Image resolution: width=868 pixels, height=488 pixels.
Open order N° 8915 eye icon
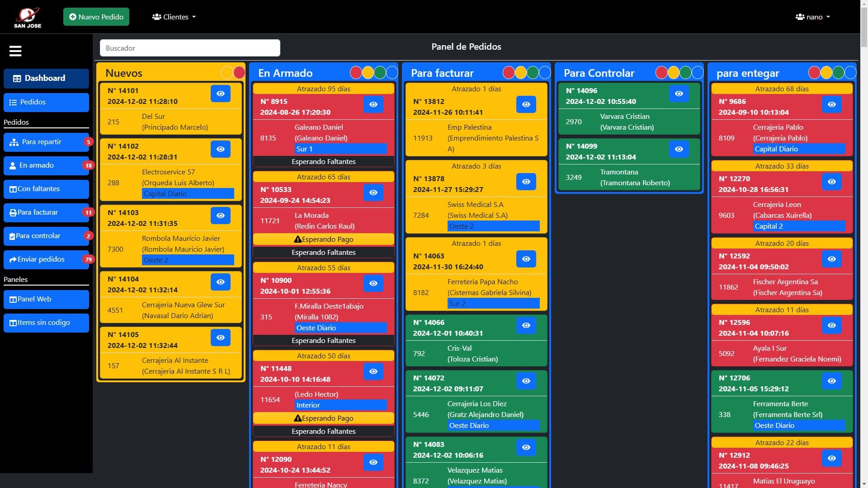pyautogui.click(x=373, y=104)
